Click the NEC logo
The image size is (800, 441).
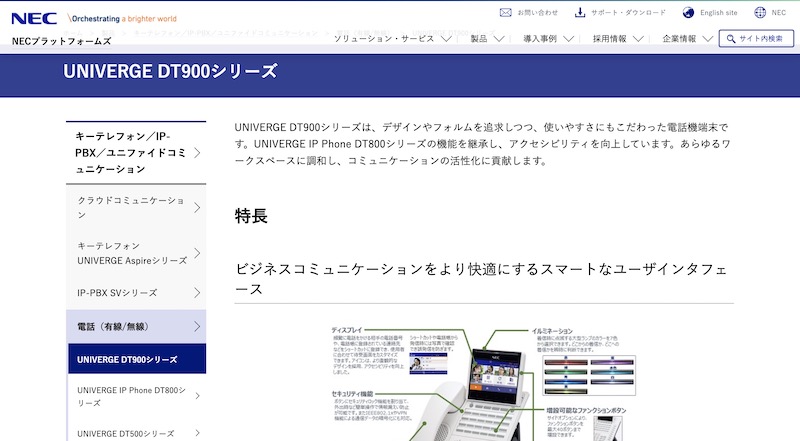click(x=34, y=18)
